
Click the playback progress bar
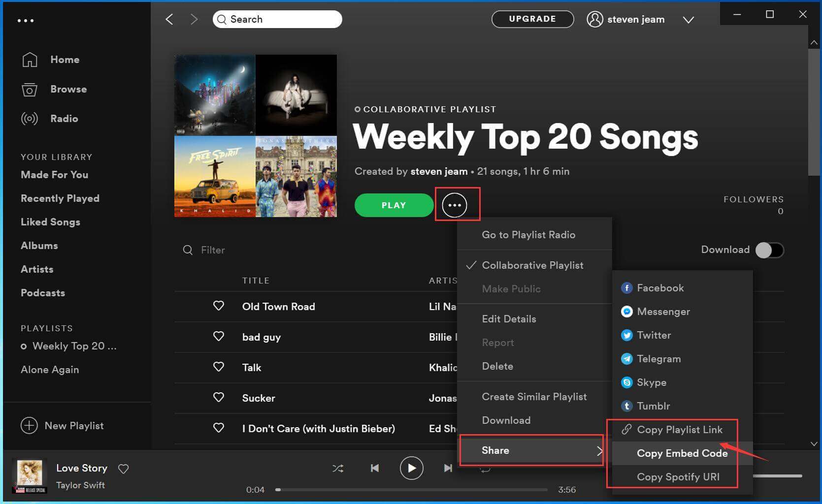tap(411, 490)
